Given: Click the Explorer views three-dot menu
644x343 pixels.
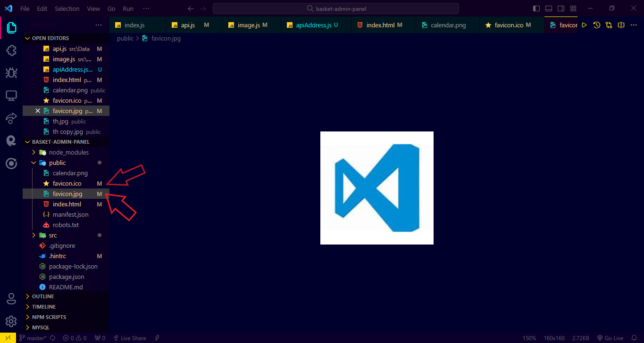Looking at the screenshot, I should coord(99,25).
